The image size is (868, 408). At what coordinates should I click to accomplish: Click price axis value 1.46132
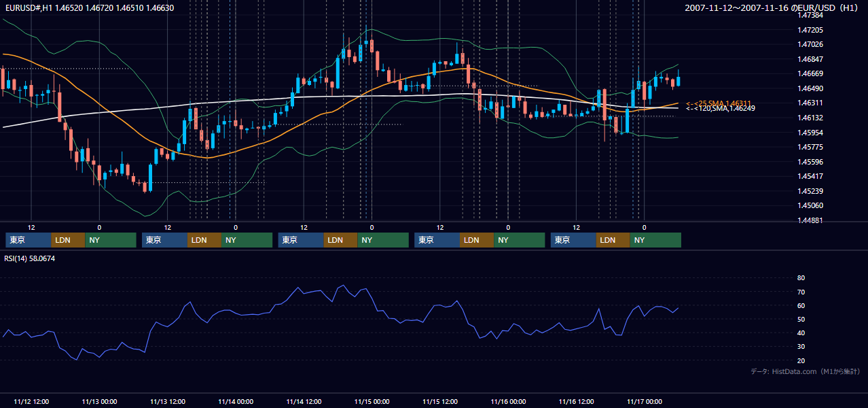coord(810,118)
